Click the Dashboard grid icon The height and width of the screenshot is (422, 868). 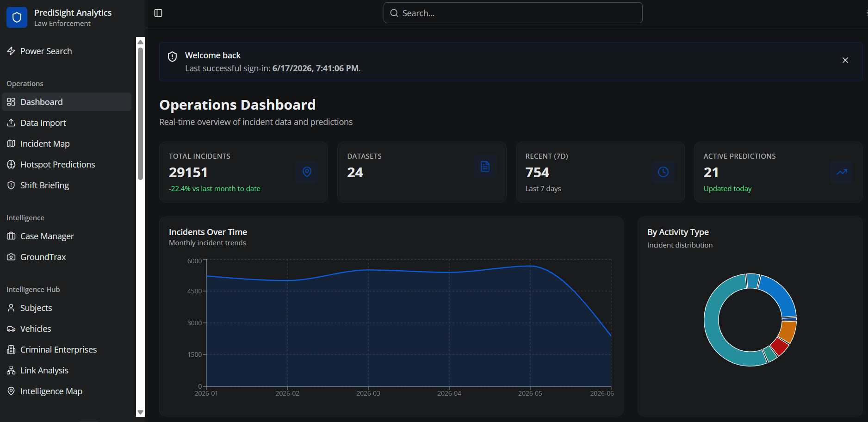pos(11,102)
